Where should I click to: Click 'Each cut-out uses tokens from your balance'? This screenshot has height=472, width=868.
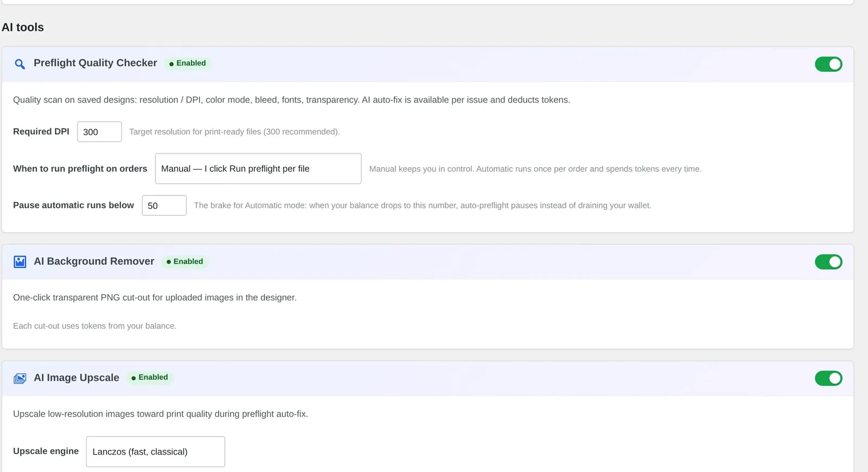[x=94, y=326]
